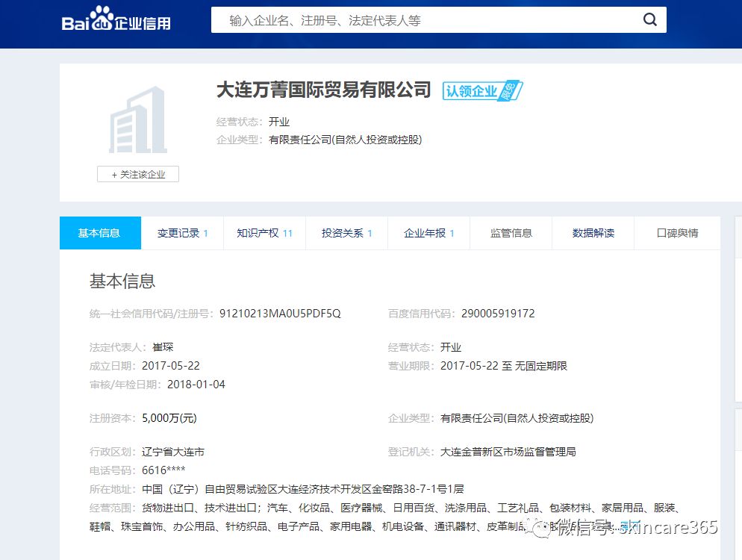Viewport: 742px width, 560px height.
Task: Click the search magnifier icon
Action: click(x=648, y=19)
